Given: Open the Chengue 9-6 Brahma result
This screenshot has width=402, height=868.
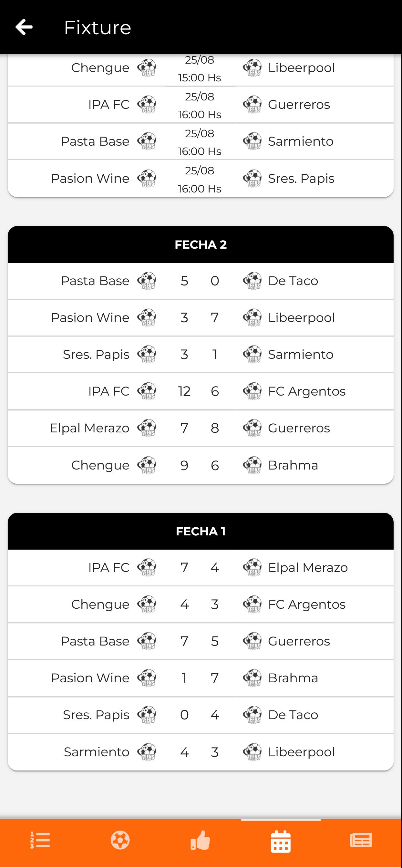Looking at the screenshot, I should [201, 465].
